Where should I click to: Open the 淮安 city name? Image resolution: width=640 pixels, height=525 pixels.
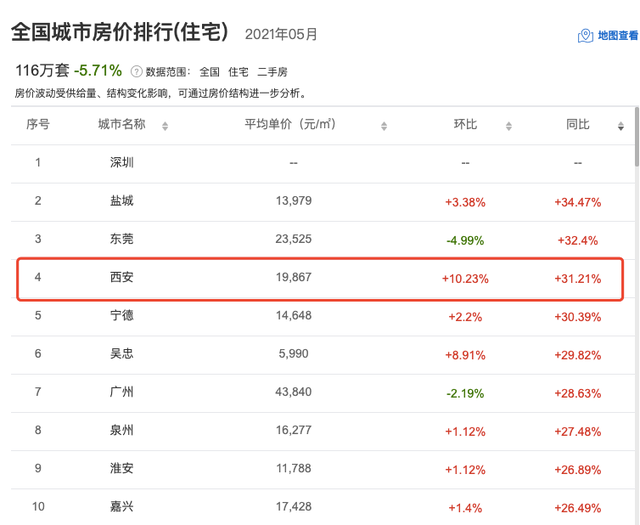pyautogui.click(x=122, y=468)
